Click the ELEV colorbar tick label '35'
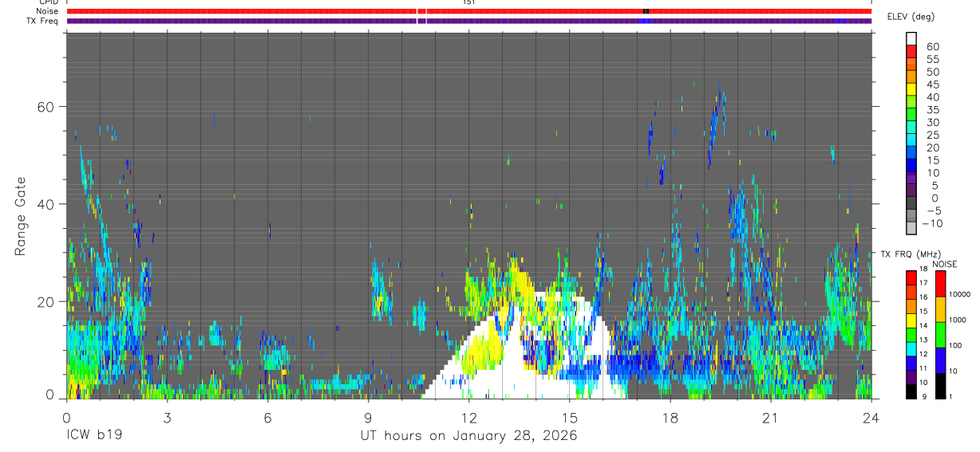This screenshot has width=980, height=452. click(932, 110)
